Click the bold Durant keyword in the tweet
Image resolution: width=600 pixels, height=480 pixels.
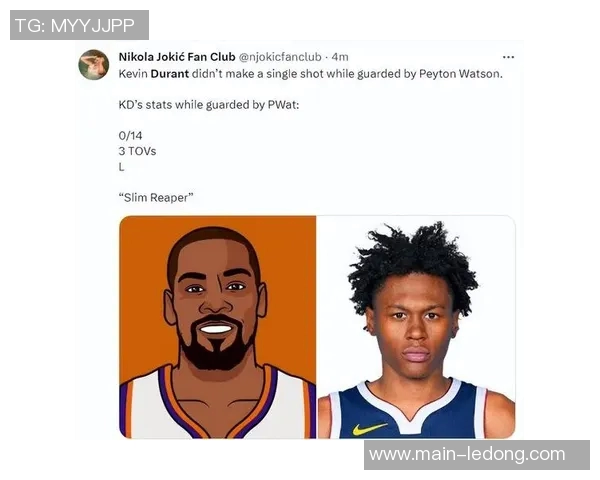[x=170, y=73]
